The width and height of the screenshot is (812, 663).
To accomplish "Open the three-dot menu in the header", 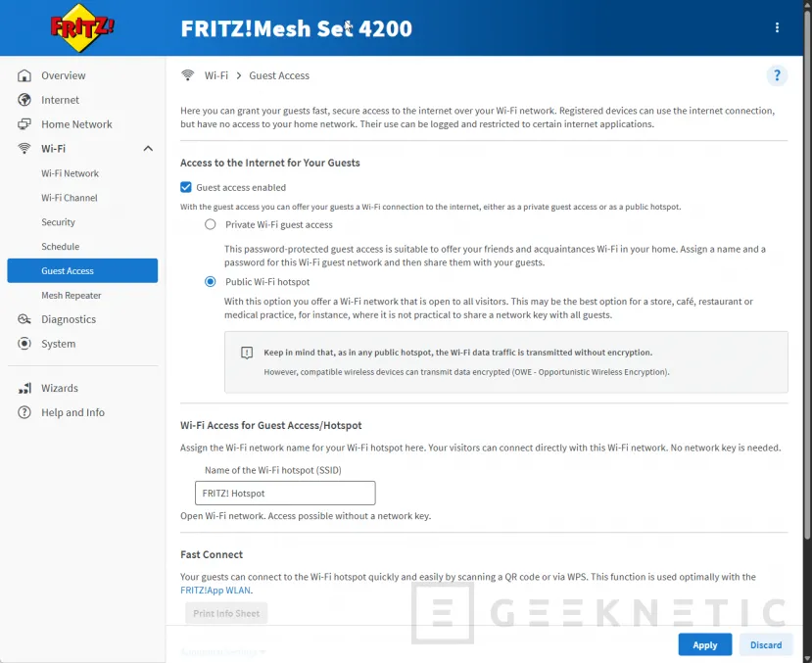I will pyautogui.click(x=777, y=26).
